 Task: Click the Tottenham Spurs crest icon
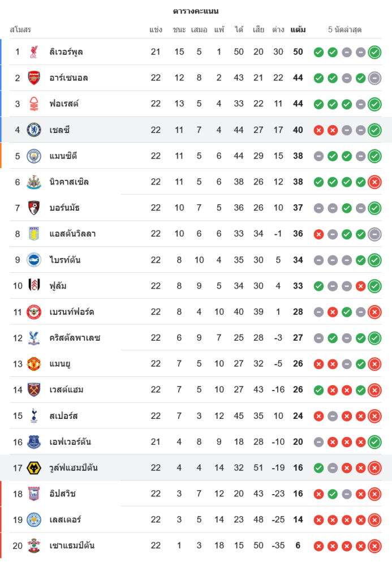tap(34, 416)
